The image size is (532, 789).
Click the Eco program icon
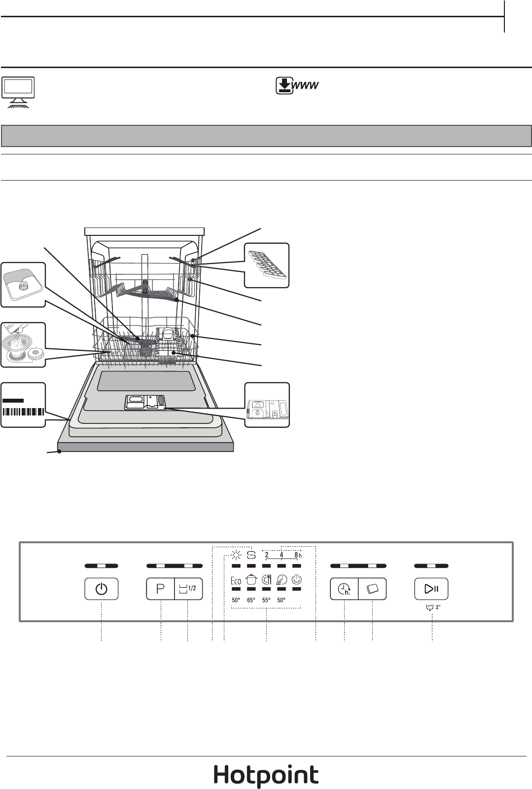click(x=236, y=581)
